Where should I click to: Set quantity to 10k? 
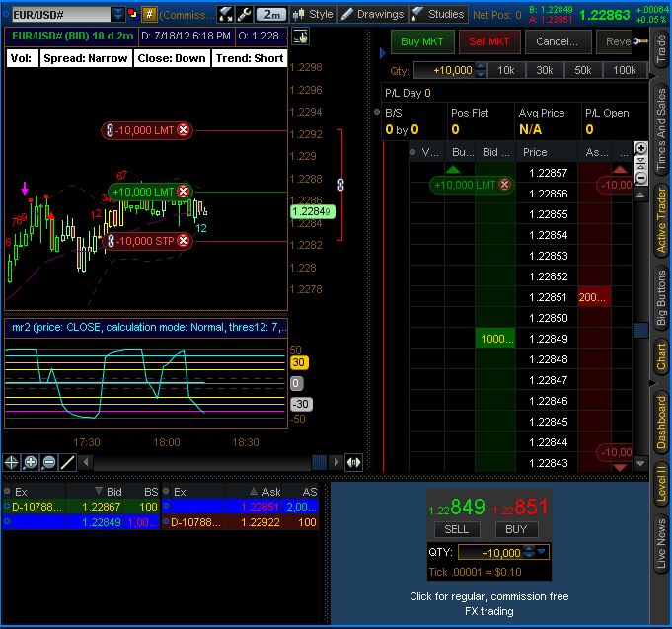pos(505,70)
